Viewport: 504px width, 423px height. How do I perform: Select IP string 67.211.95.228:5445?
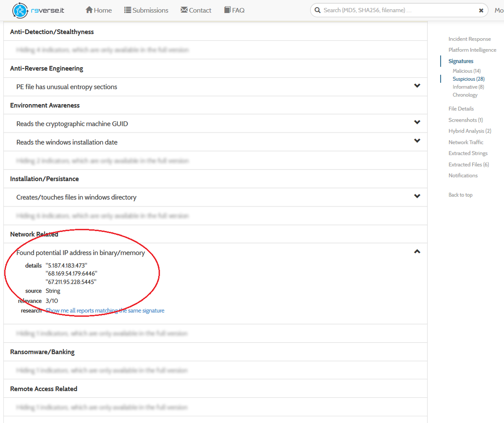pos(71,282)
